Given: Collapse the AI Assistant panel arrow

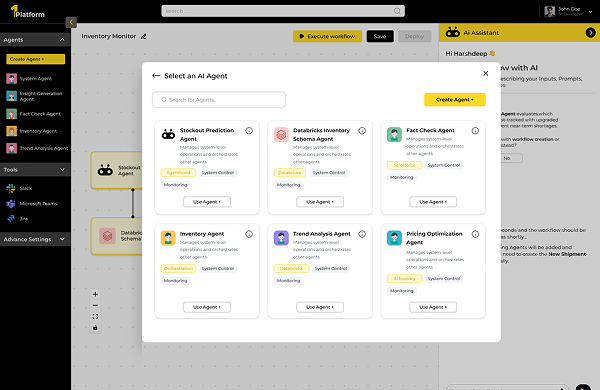Looking at the screenshot, I should pyautogui.click(x=590, y=33).
